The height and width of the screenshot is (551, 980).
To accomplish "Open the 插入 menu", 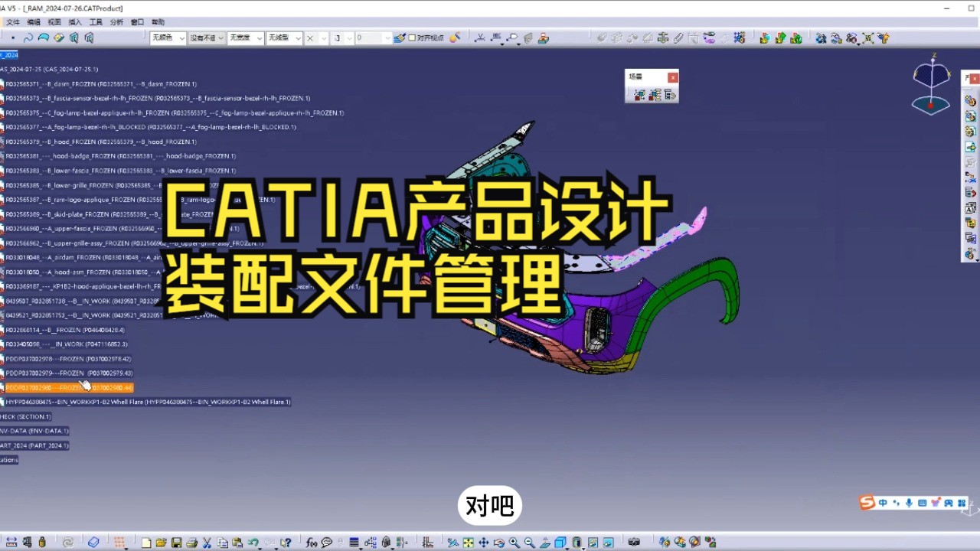I will 75,22.
